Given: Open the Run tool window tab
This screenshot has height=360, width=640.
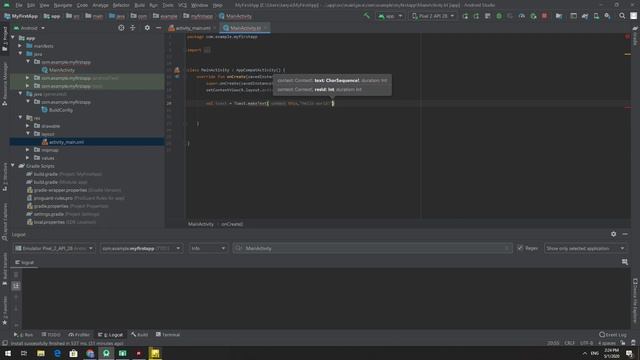Looking at the screenshot, I should coord(24,334).
